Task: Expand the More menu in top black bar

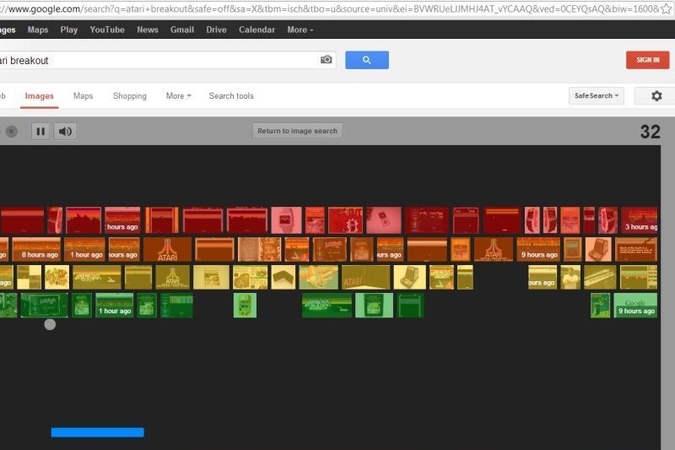Action: pyautogui.click(x=300, y=30)
